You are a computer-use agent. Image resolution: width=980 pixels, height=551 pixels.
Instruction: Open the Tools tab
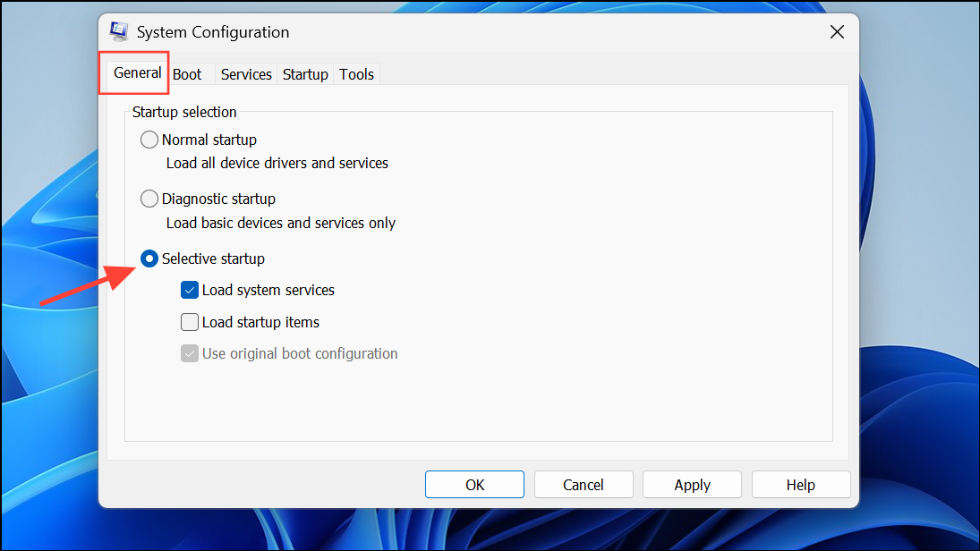(x=356, y=74)
